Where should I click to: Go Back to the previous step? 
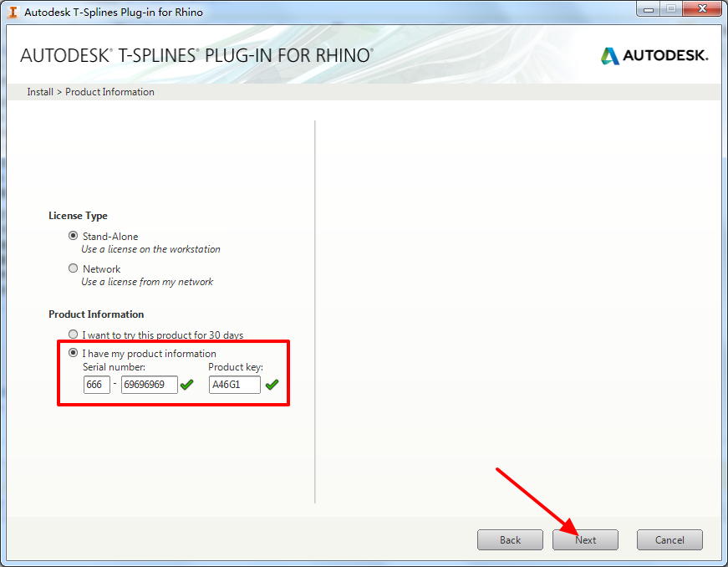click(x=510, y=539)
